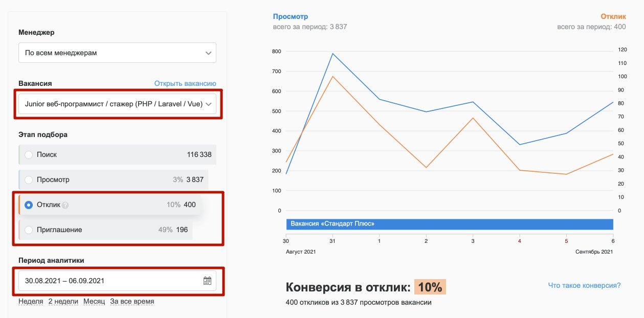Choose the Неделя period shortcut

pos(31,301)
